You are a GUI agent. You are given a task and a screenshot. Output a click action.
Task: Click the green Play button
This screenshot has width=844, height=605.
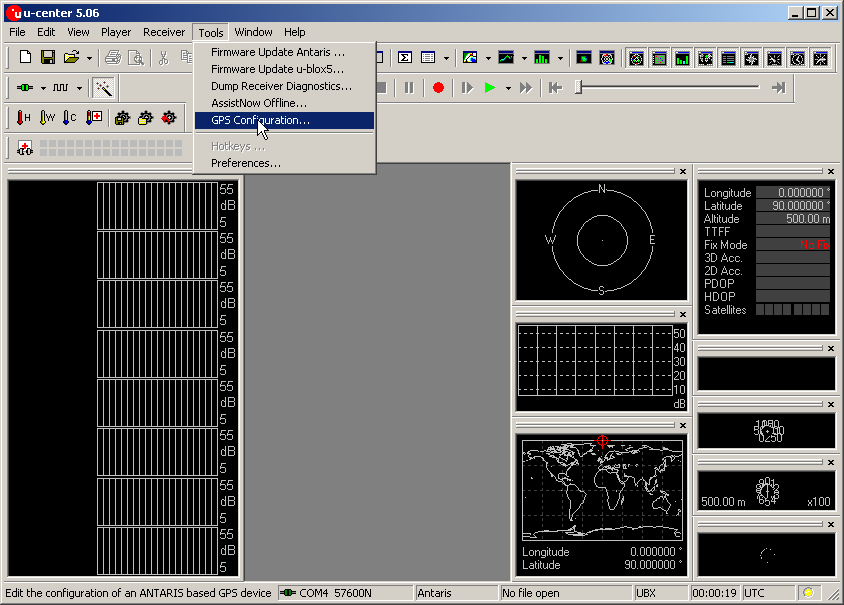point(489,87)
